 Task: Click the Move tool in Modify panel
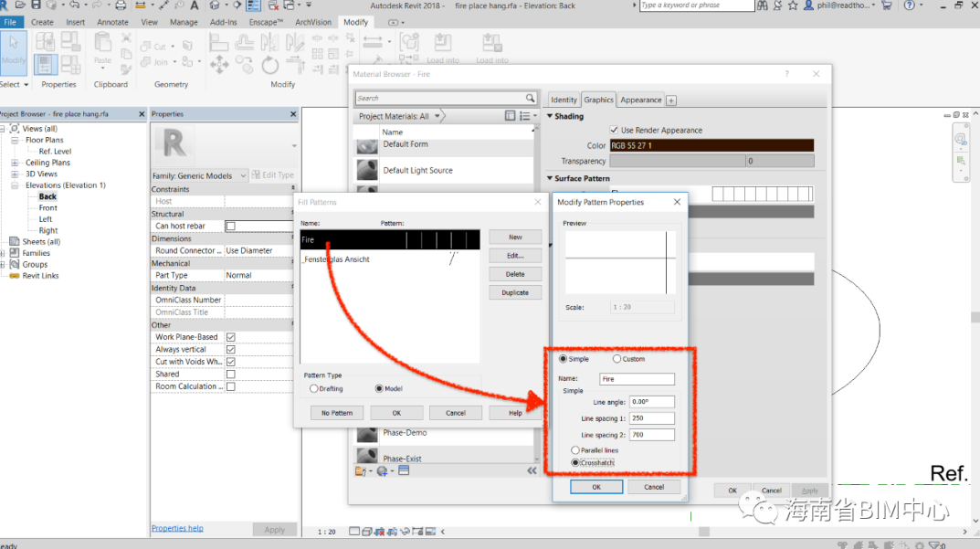click(x=219, y=65)
